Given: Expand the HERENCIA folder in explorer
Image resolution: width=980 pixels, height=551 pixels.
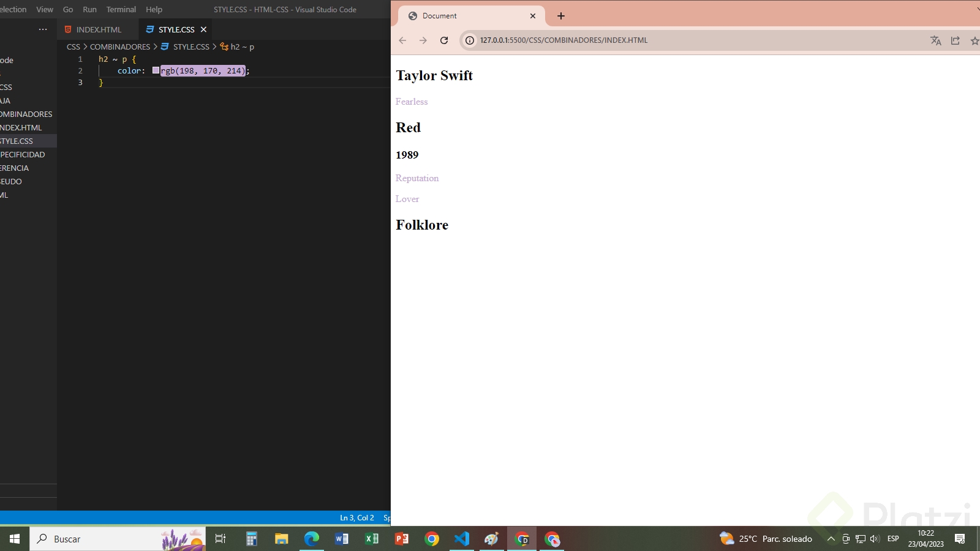Looking at the screenshot, I should [x=28, y=168].
